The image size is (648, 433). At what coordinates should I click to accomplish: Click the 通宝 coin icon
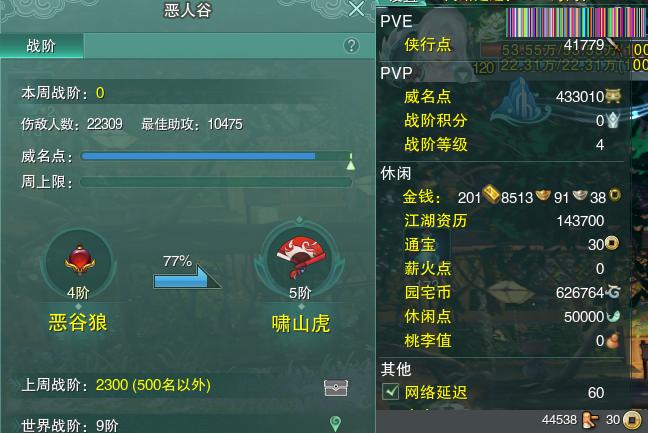click(x=612, y=243)
